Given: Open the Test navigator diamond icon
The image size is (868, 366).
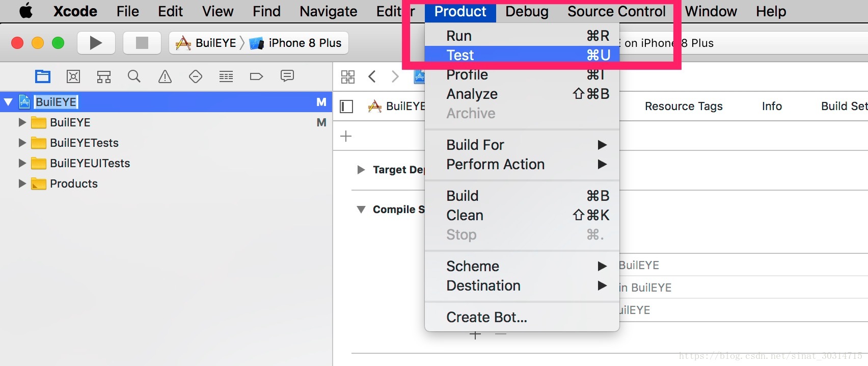Looking at the screenshot, I should tap(196, 76).
